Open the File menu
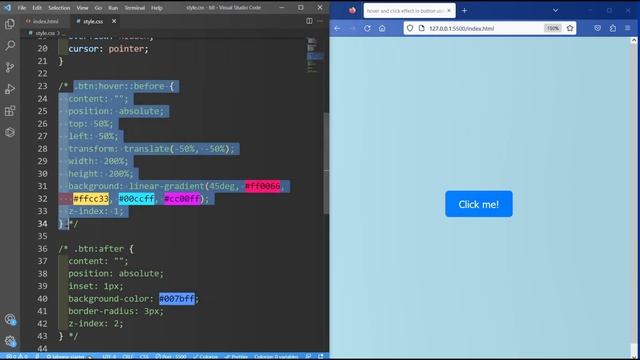This screenshot has width=640, height=360. click(x=22, y=8)
